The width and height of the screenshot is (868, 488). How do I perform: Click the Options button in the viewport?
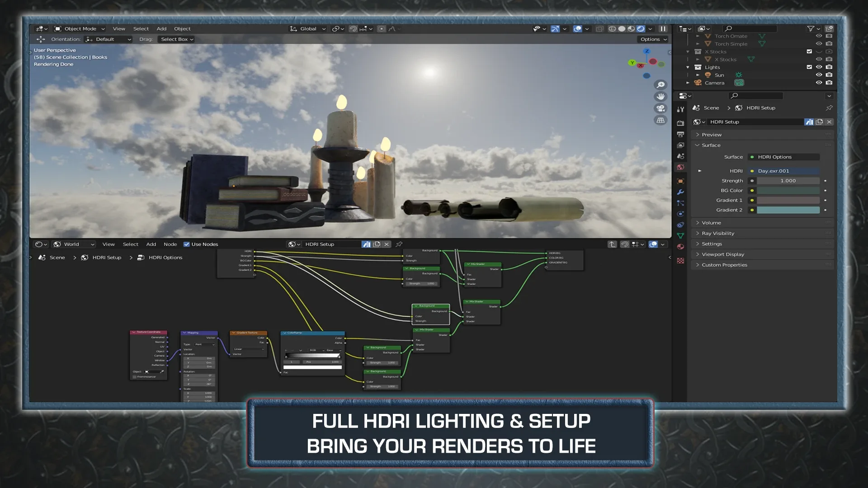651,39
